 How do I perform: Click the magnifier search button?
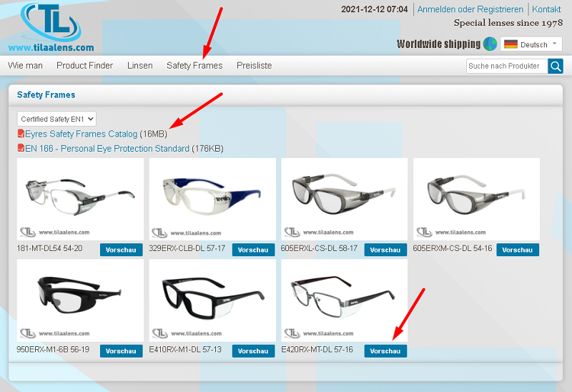point(556,66)
